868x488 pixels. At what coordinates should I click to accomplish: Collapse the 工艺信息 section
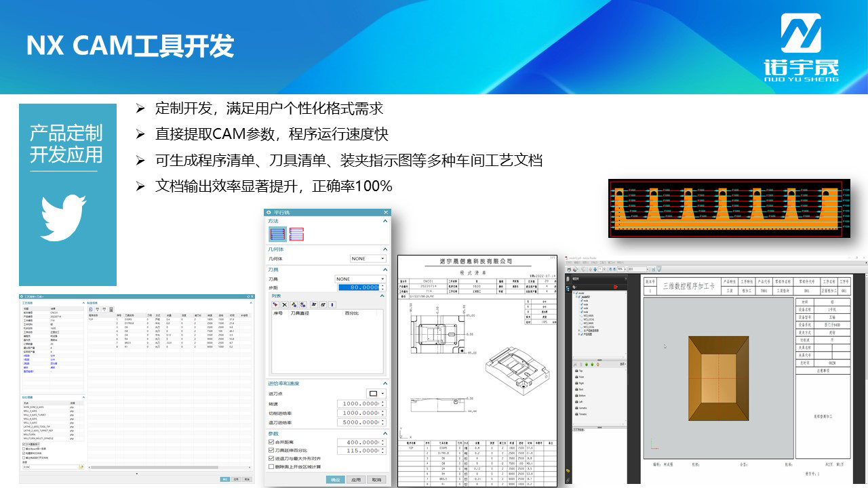[83, 302]
